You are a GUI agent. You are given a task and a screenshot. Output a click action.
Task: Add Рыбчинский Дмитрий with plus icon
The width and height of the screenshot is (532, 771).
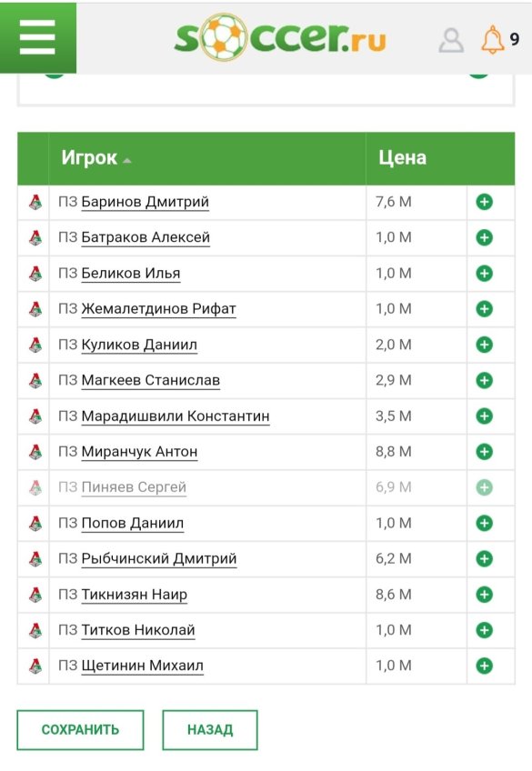[x=485, y=558]
